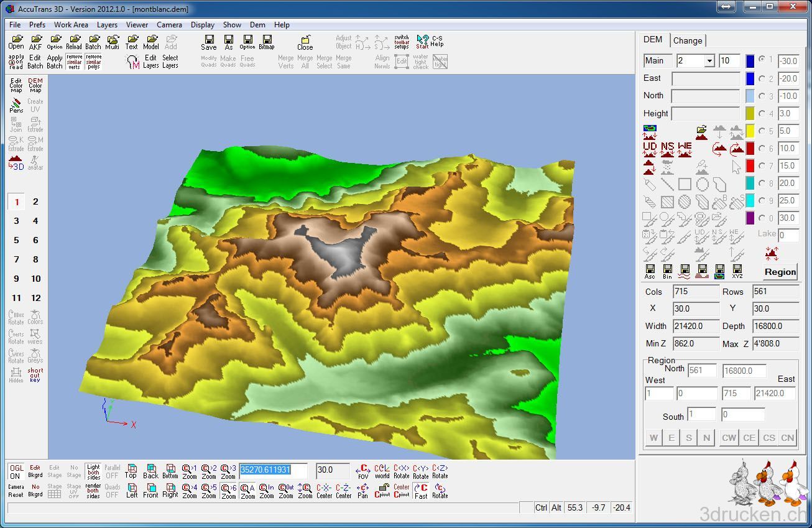Screen dimensions: 812x528
Task: Click the Front view icon
Action: (x=150, y=491)
